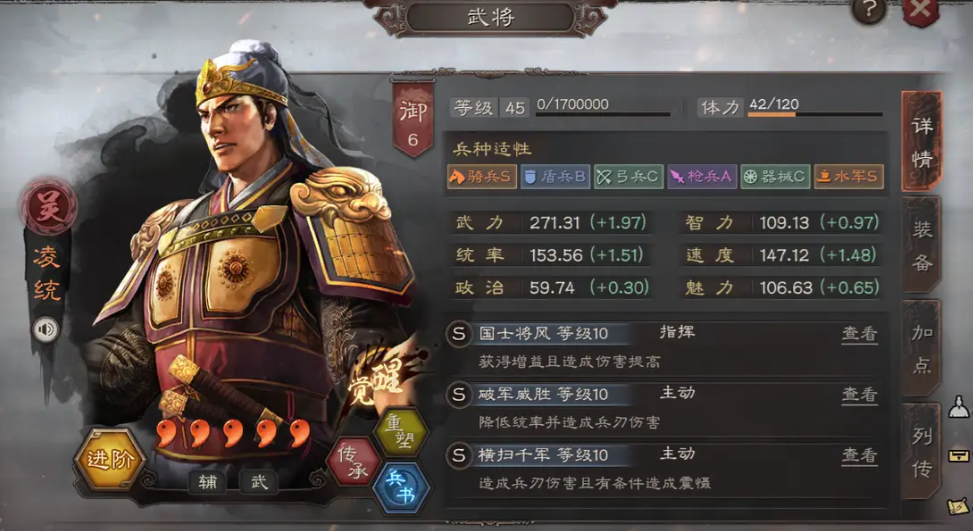Click 查看 for 横扫千军 skill
This screenshot has width=973, height=531.
pyautogui.click(x=859, y=456)
